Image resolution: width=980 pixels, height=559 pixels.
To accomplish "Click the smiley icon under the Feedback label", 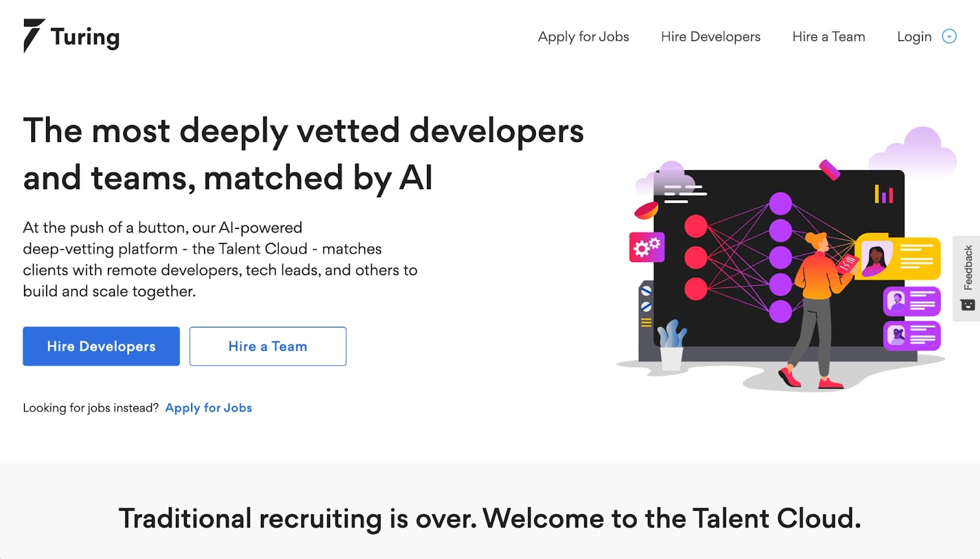I will (967, 304).
